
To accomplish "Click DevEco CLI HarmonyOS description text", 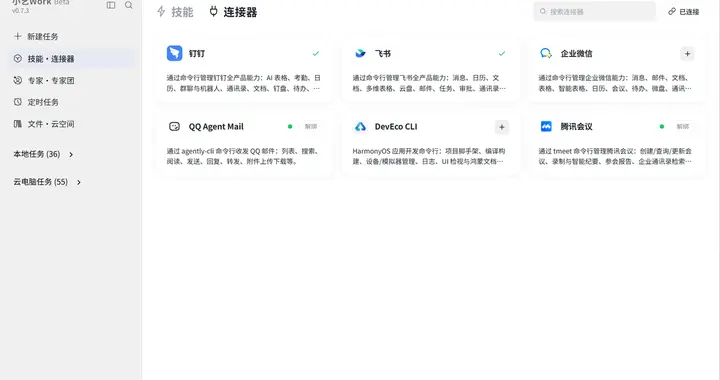I will (x=429, y=156).
